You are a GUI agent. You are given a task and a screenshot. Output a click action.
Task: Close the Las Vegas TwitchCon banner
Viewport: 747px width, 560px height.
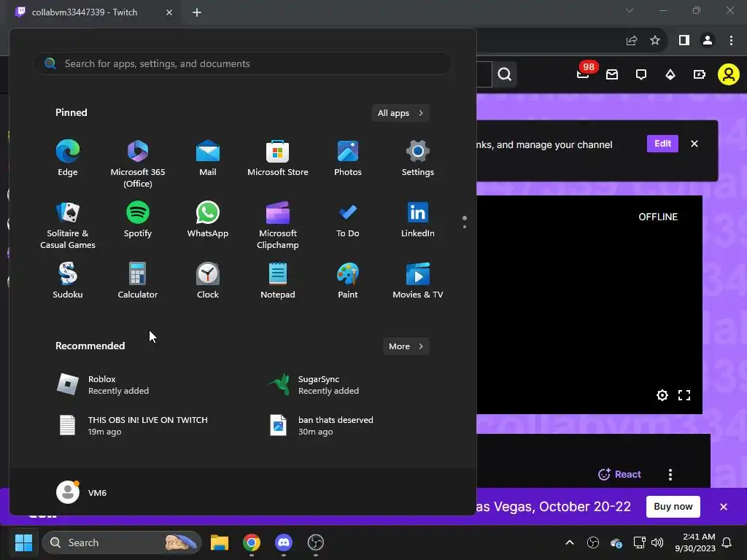[724, 507]
